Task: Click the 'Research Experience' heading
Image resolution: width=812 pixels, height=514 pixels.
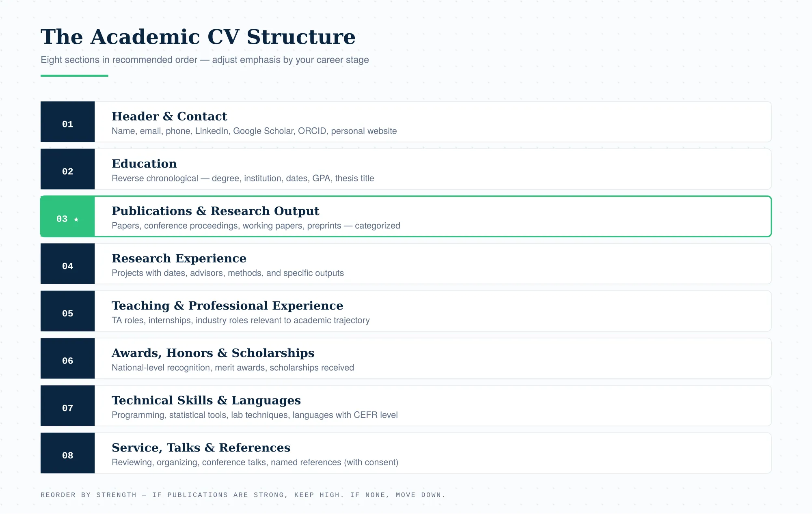Action: click(x=179, y=258)
